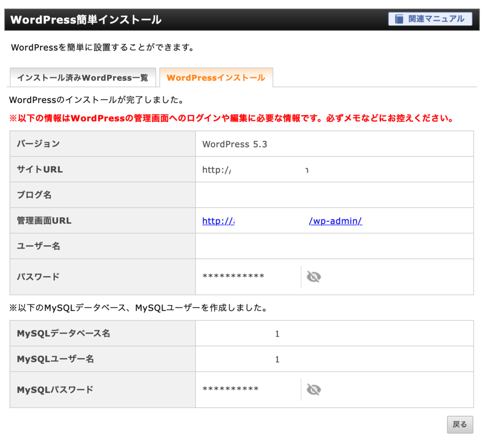Click the サイトURL http value
This screenshot has width=492, height=448.
(x=256, y=170)
